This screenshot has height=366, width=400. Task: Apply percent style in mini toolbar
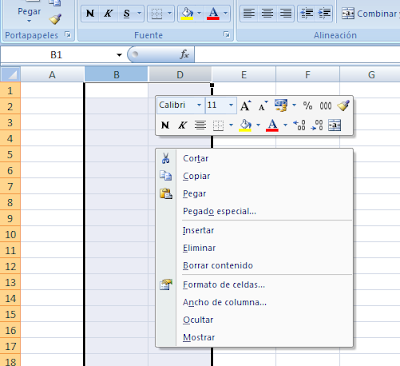tap(307, 106)
